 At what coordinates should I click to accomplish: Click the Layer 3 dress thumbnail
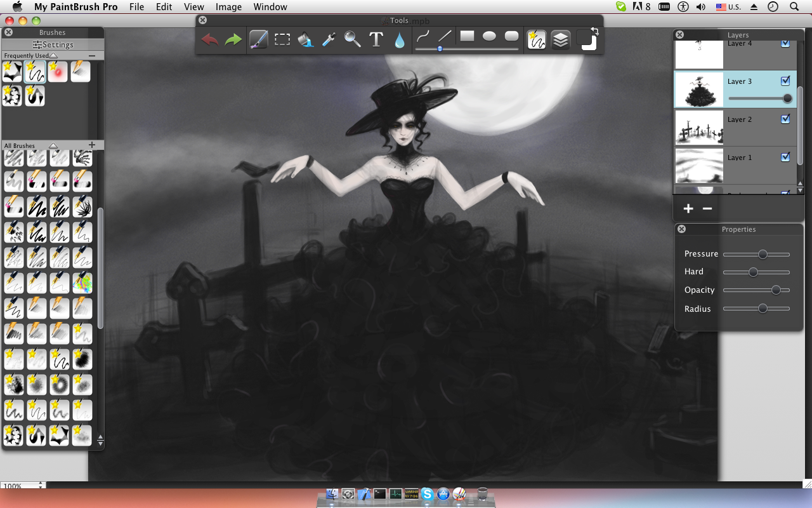(x=699, y=90)
